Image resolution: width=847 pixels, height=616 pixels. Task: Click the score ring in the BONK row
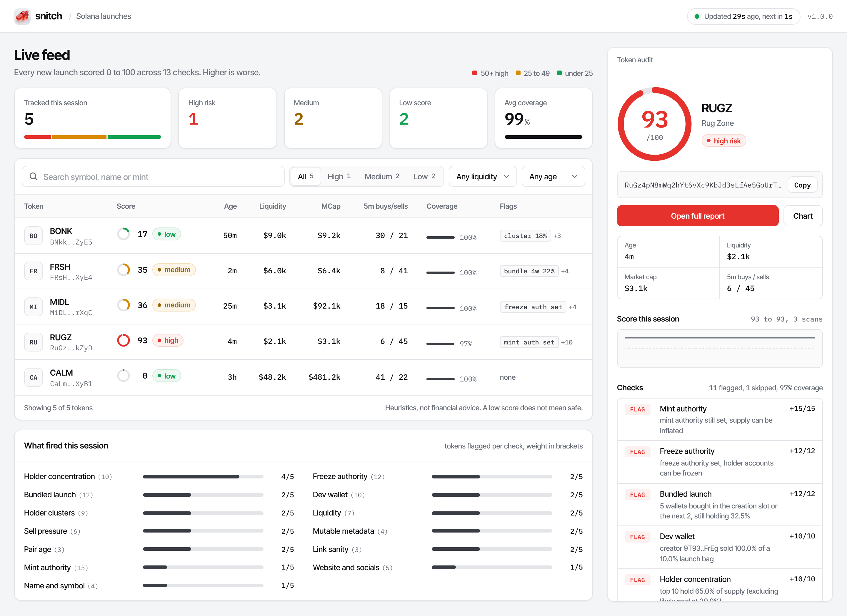(124, 234)
